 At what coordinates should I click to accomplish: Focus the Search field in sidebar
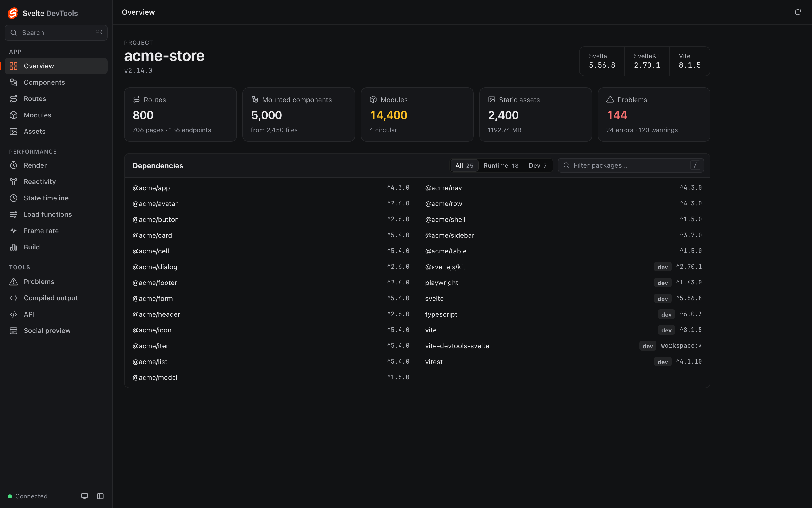(x=56, y=32)
